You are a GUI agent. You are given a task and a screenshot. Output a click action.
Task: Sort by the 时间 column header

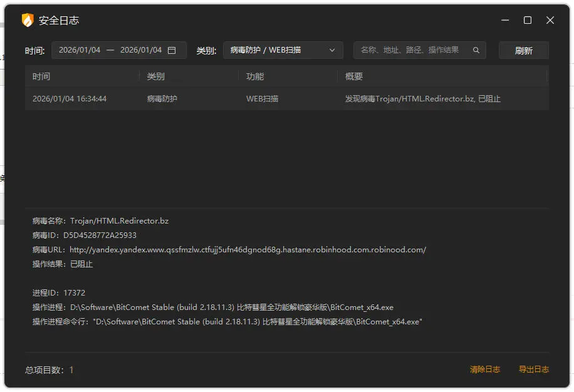(41, 76)
